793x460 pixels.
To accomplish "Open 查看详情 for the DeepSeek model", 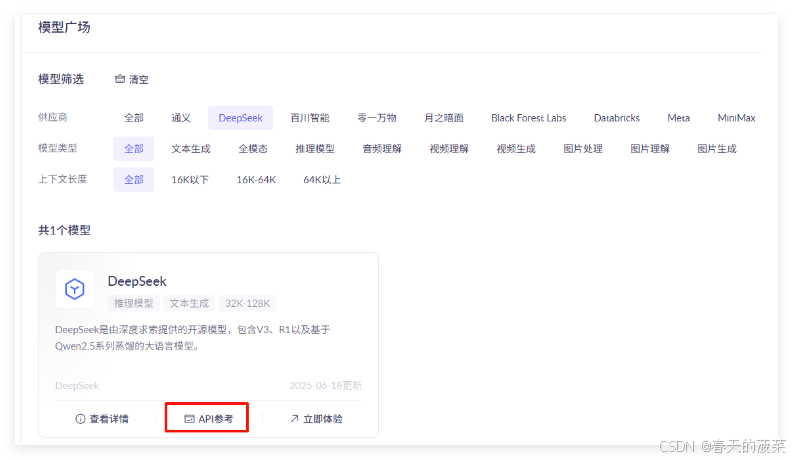I will [102, 419].
